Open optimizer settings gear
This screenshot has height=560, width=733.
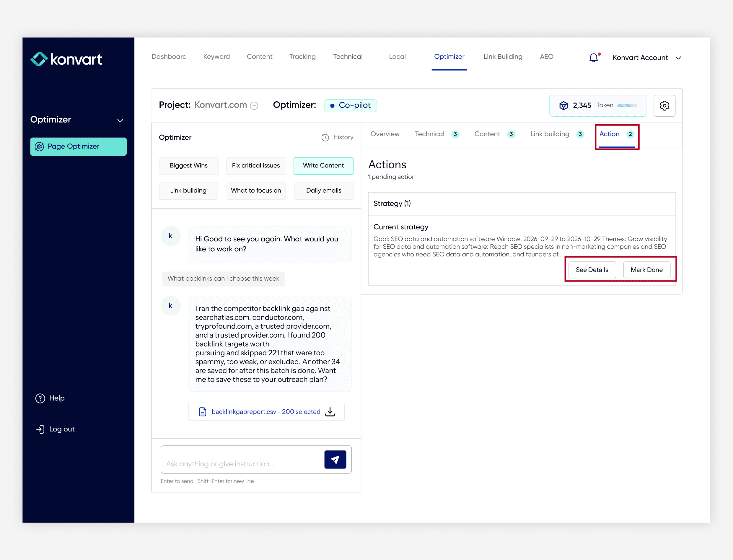(x=664, y=106)
